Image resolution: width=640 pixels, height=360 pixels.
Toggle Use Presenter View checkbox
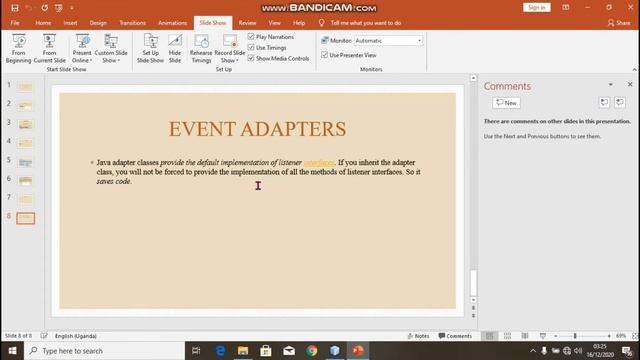(324, 55)
